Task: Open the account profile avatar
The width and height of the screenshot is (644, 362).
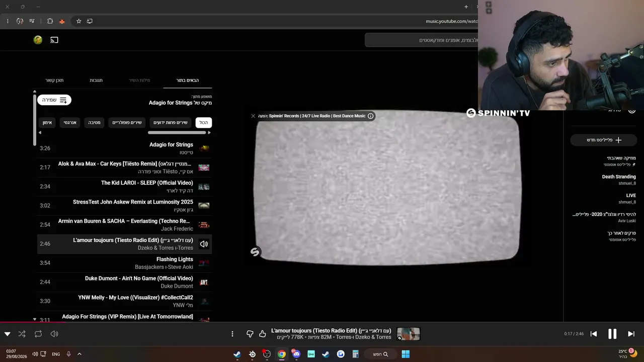Action: (x=38, y=40)
